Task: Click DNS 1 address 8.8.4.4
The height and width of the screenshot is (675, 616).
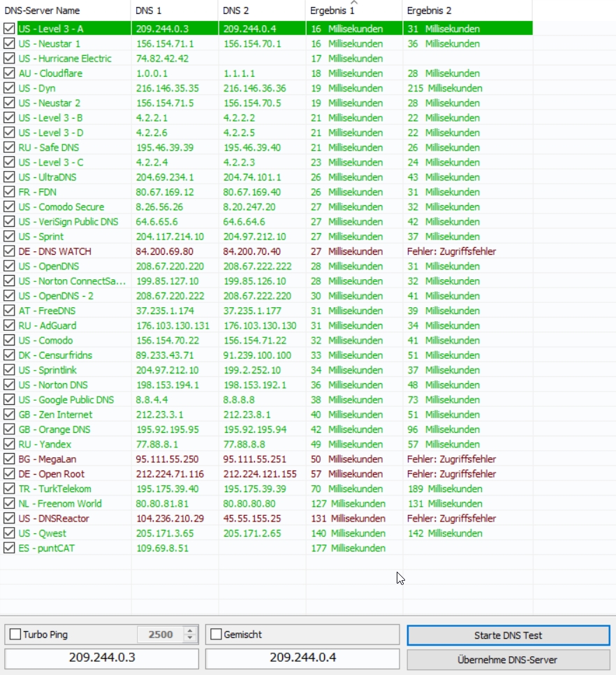Action: pos(152,399)
